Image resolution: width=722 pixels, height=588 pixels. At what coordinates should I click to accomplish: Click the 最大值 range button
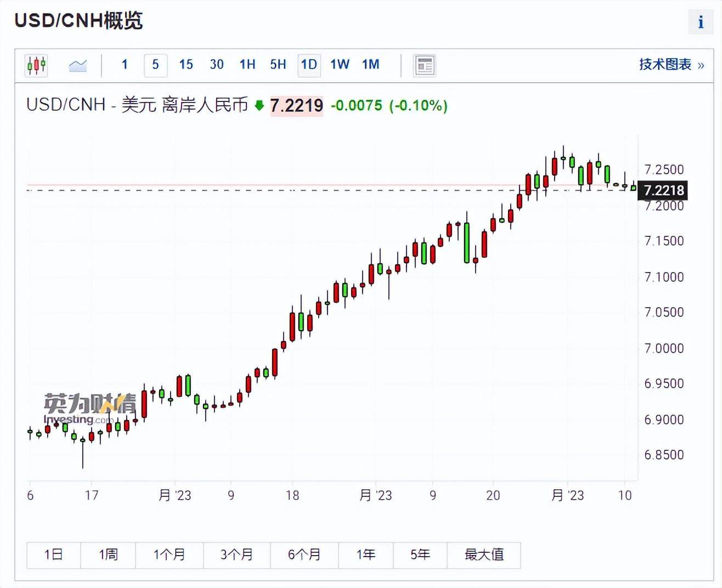[484, 555]
